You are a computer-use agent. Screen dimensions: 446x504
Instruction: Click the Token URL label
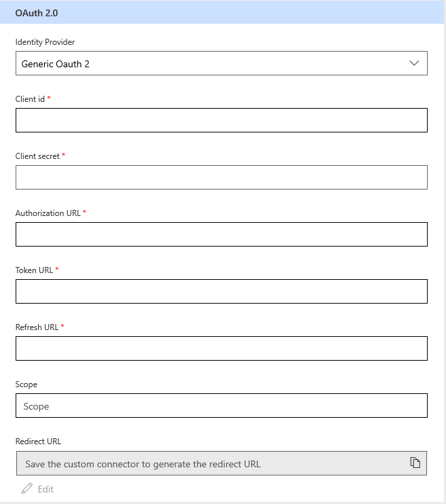tap(34, 270)
